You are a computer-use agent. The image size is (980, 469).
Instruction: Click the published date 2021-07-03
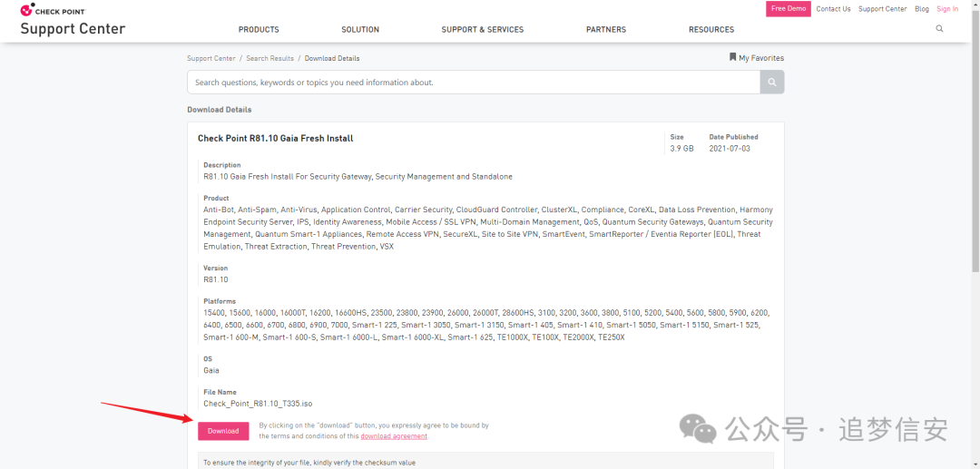click(x=729, y=149)
